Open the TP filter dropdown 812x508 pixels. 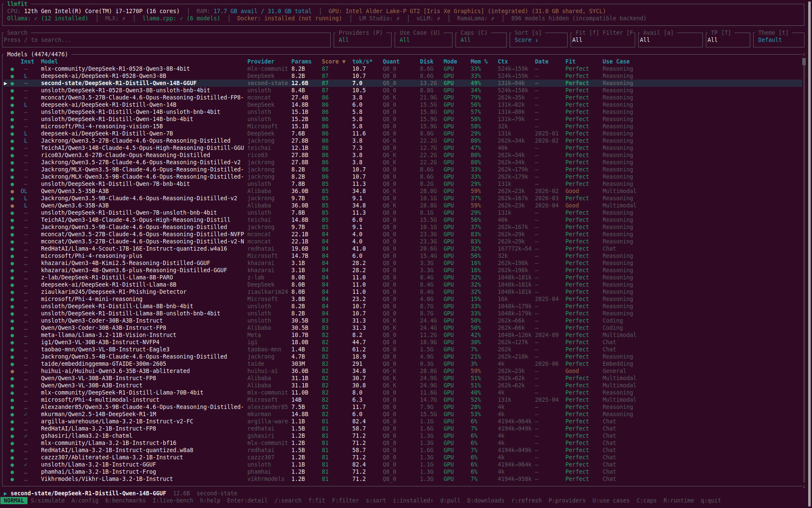[728, 40]
